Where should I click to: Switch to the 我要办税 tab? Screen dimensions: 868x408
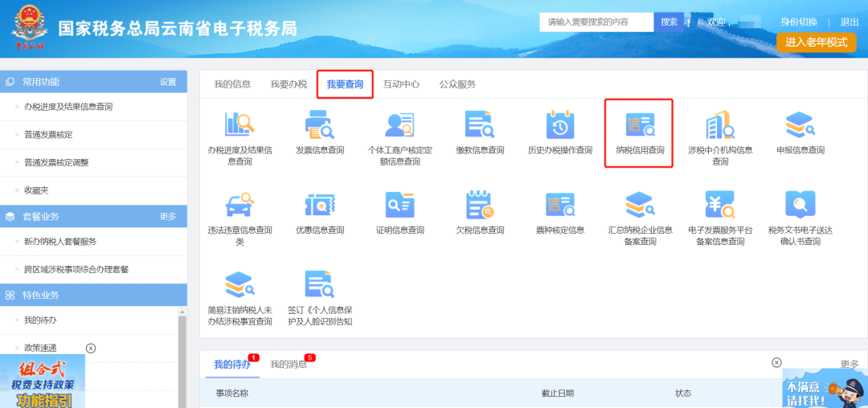pyautogui.click(x=289, y=84)
